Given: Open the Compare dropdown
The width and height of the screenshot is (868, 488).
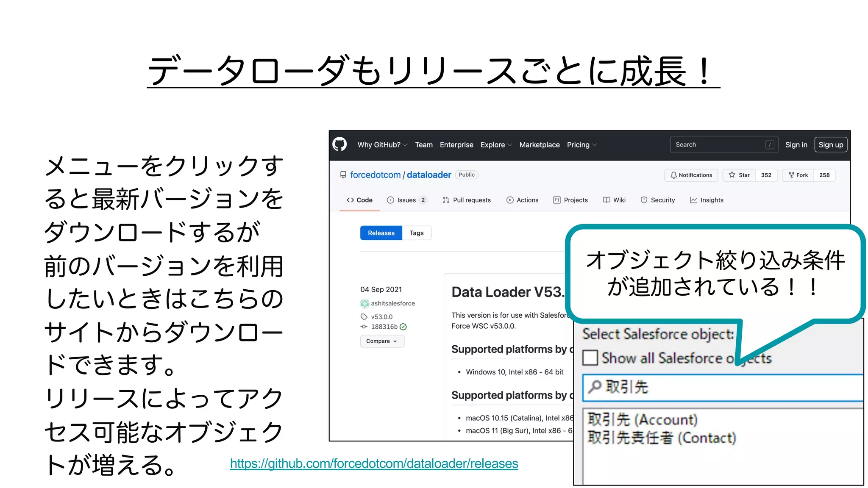Looking at the screenshot, I should coord(382,341).
